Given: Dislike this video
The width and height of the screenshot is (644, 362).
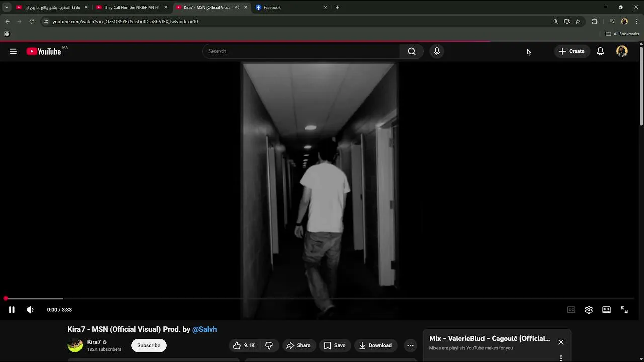Looking at the screenshot, I should coord(269,345).
